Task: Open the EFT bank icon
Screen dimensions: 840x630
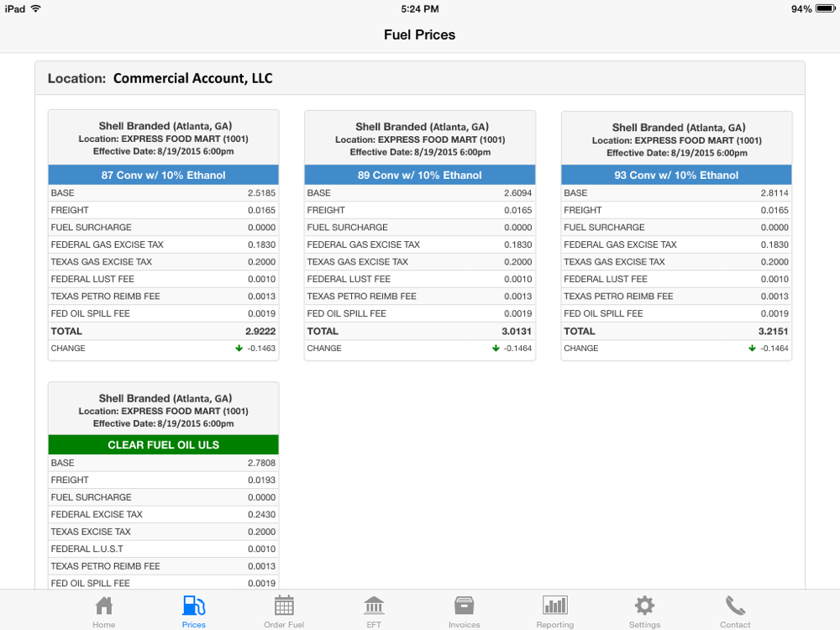Action: pos(374,606)
